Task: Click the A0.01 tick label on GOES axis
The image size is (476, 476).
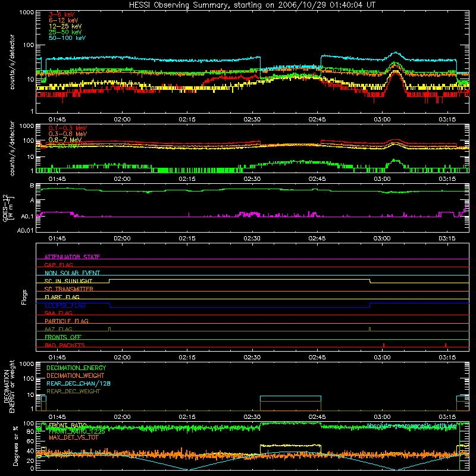Action: 25,230
